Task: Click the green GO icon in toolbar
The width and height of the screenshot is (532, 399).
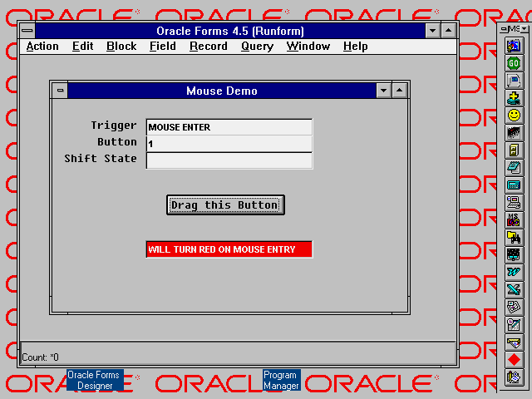Action: click(514, 62)
